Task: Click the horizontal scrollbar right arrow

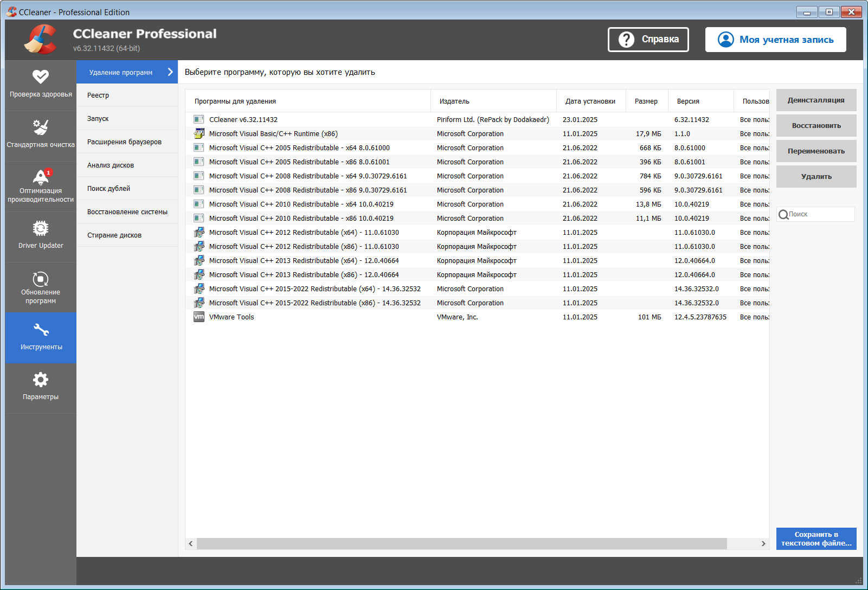Action: [763, 543]
